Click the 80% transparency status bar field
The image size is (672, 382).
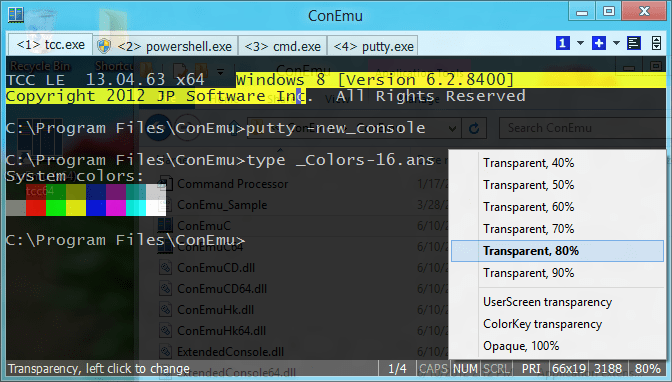[x=648, y=369]
